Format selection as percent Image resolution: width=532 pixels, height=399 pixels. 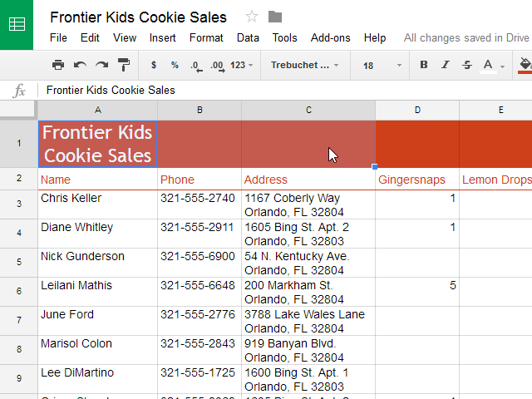coord(175,65)
